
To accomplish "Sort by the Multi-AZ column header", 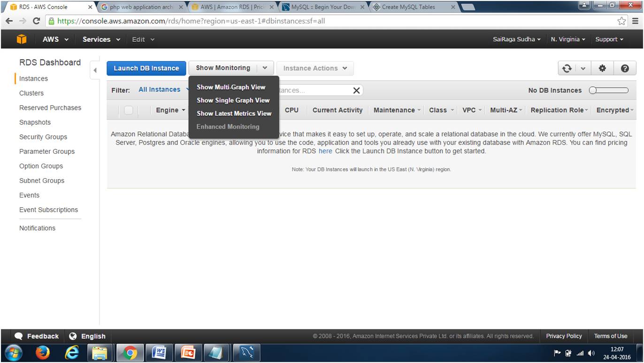I will (x=506, y=110).
